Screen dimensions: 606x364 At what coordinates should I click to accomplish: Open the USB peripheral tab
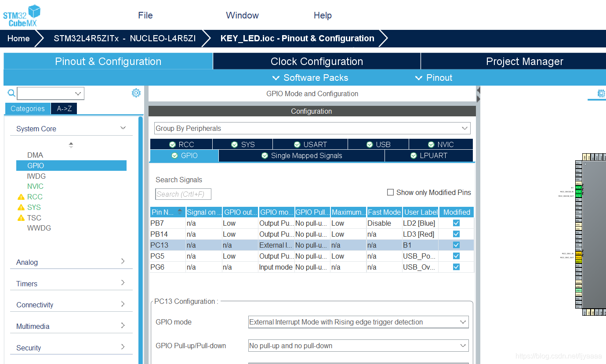[378, 144]
